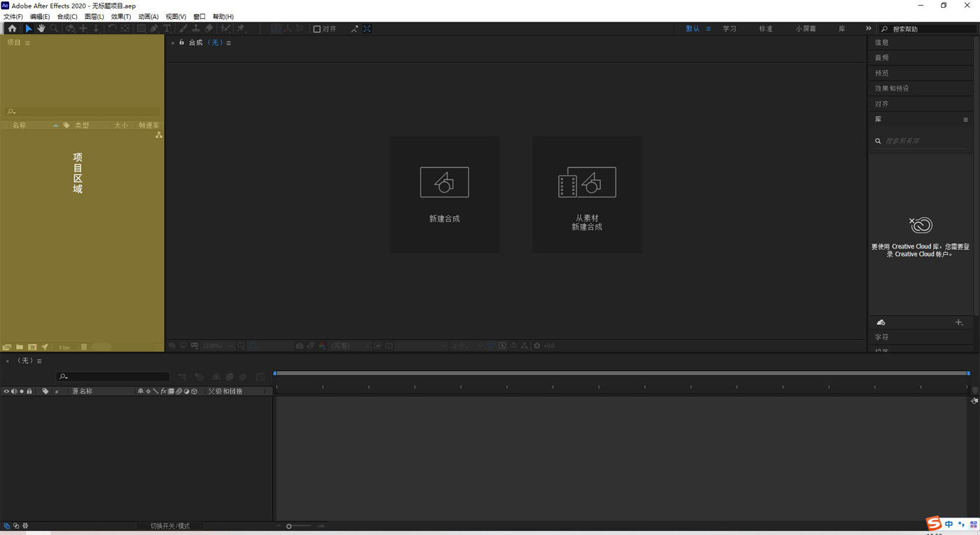This screenshot has width=980, height=535.
Task: Toggle the 对齐 snapping checkbox
Action: (x=317, y=29)
